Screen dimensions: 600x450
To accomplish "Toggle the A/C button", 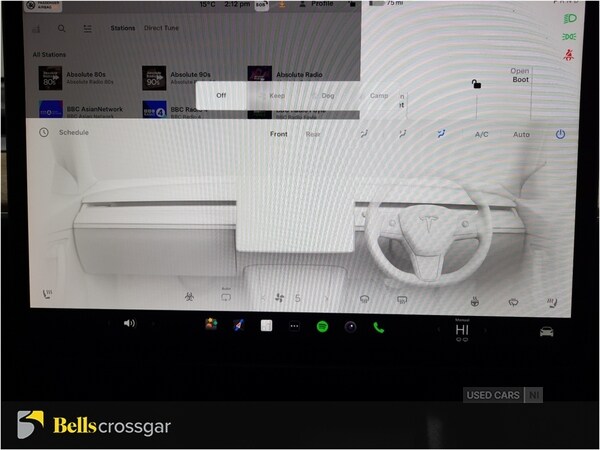I will click(x=481, y=134).
